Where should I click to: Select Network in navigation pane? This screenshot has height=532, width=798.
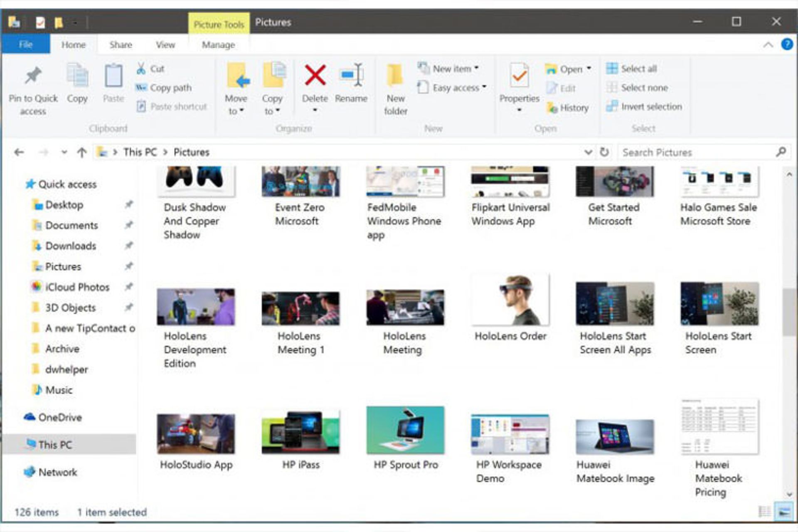click(x=51, y=472)
